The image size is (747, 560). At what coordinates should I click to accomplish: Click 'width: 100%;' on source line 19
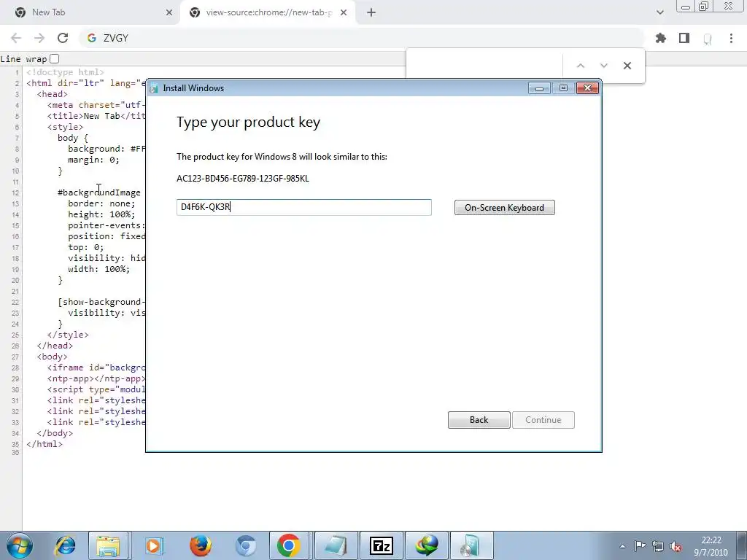[98, 269]
